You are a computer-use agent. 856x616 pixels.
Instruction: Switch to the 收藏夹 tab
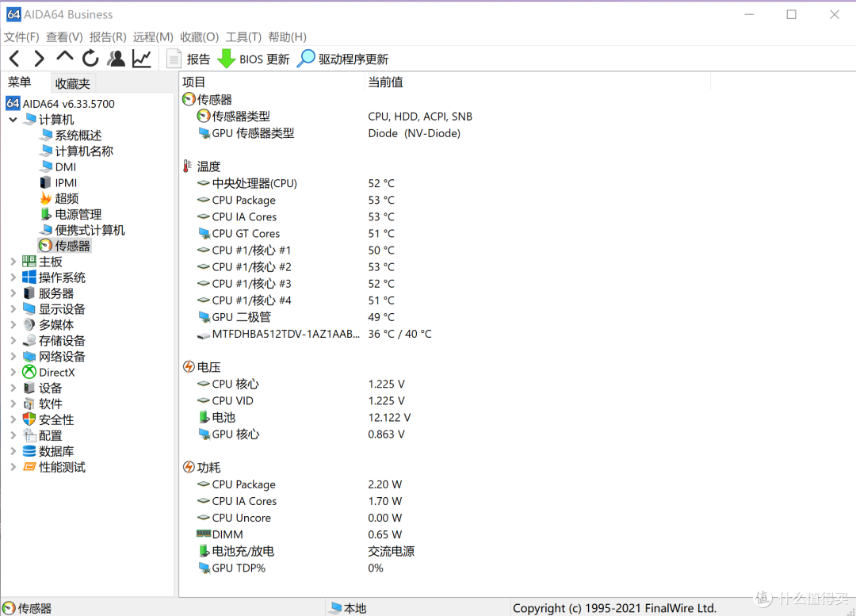[73, 83]
